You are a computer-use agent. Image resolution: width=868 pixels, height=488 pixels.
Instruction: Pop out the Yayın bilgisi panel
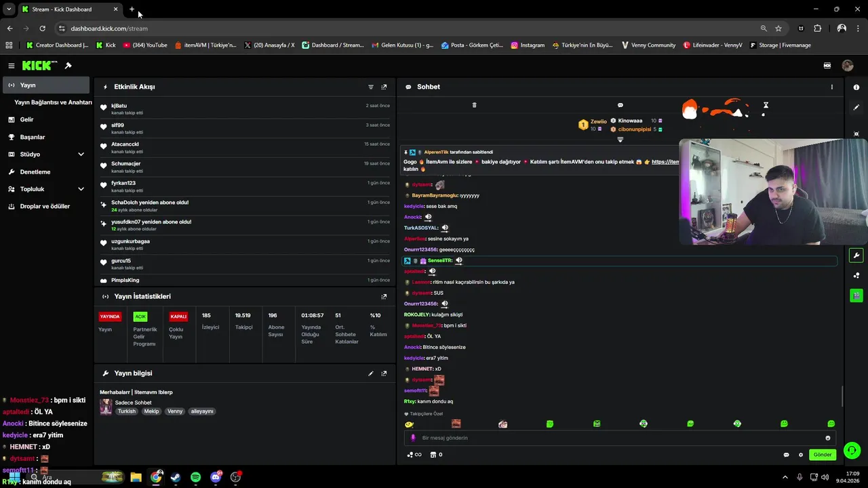(x=384, y=373)
